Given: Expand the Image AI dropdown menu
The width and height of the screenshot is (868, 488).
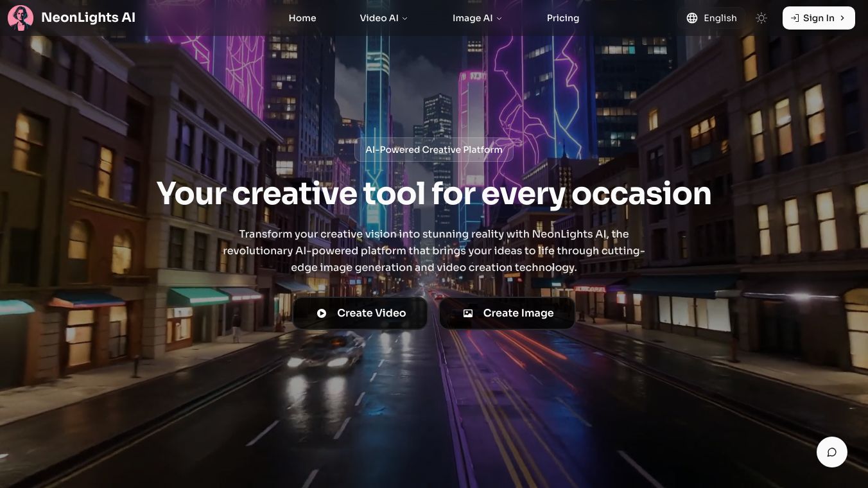Looking at the screenshot, I should pos(477,18).
